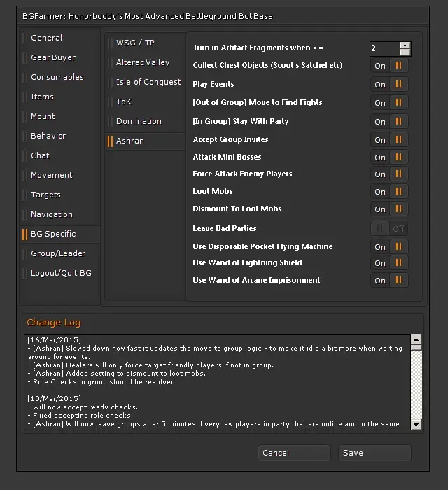Select the ToK battleground tab

coord(146,102)
